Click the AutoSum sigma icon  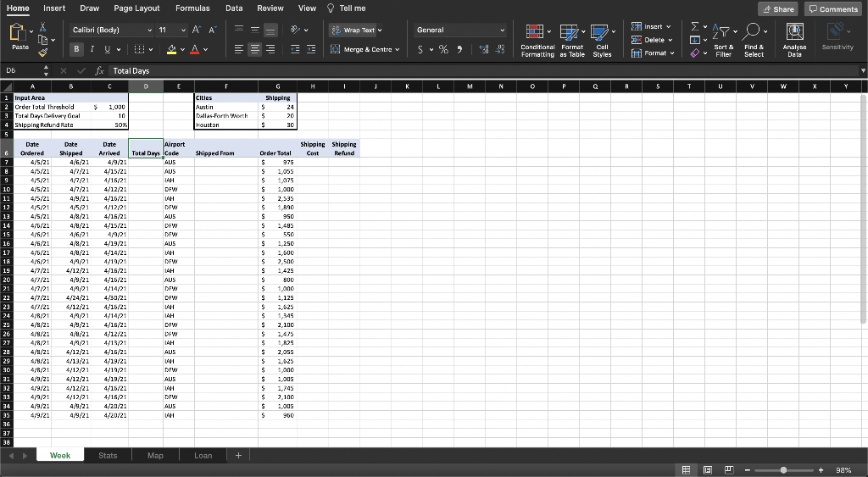tap(694, 28)
